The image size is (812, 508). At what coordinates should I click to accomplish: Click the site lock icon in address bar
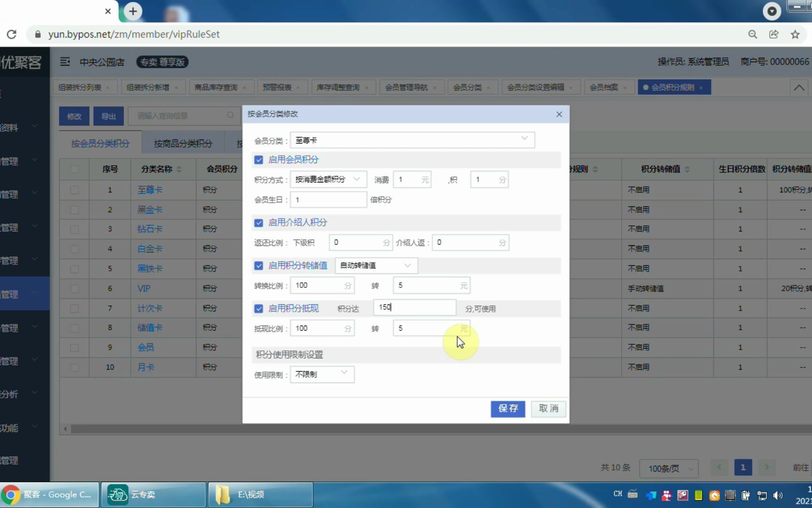coord(38,34)
